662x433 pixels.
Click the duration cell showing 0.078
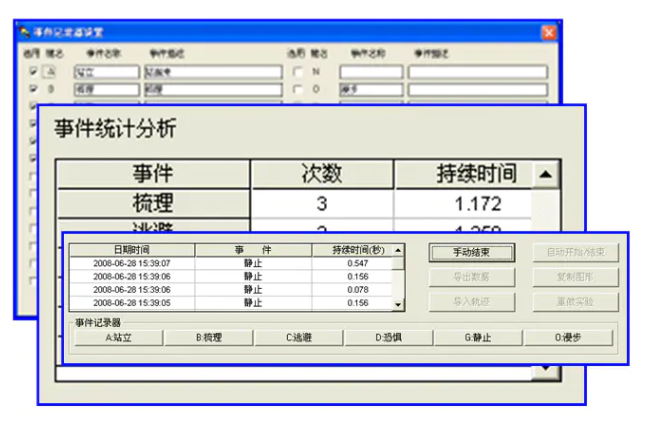(353, 290)
